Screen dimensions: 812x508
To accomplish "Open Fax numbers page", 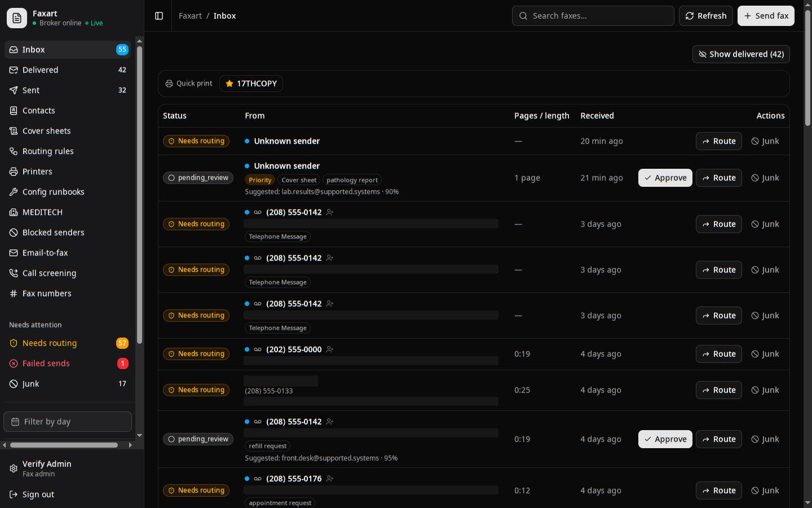I will tap(68, 294).
